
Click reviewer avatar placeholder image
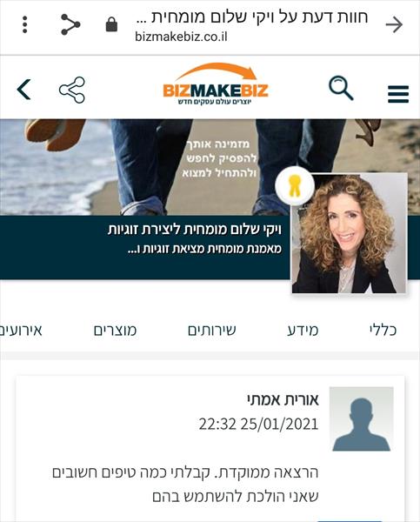[362, 419]
